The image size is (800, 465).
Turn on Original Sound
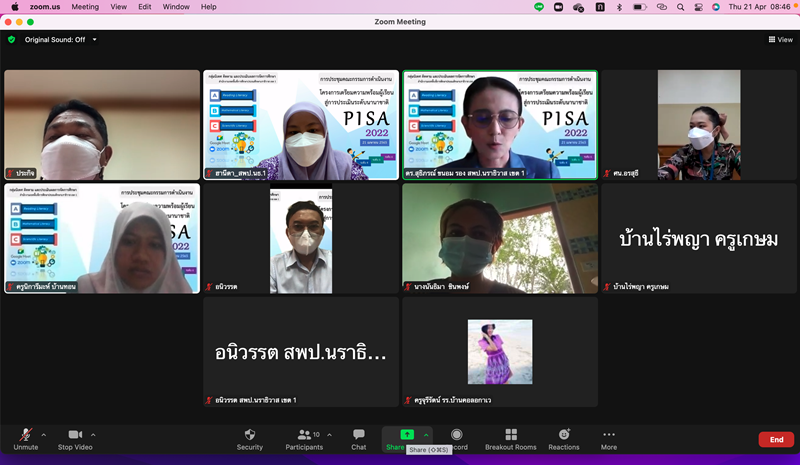pyautogui.click(x=55, y=40)
